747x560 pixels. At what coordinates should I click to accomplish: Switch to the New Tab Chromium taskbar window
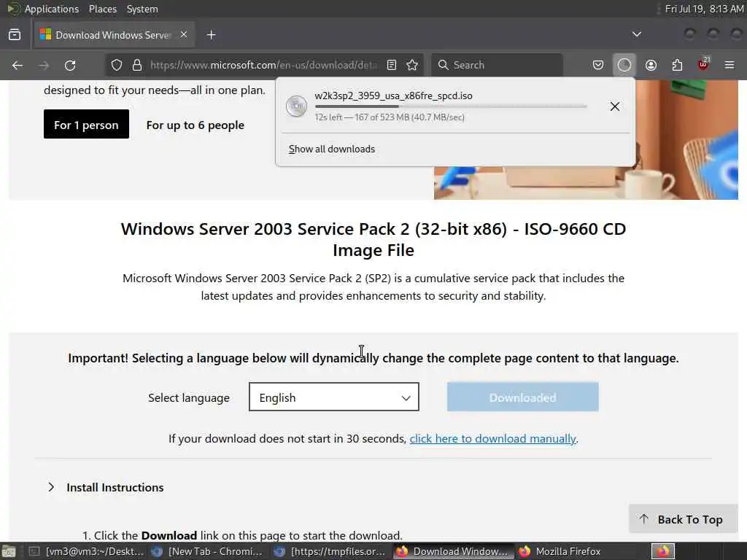208,551
